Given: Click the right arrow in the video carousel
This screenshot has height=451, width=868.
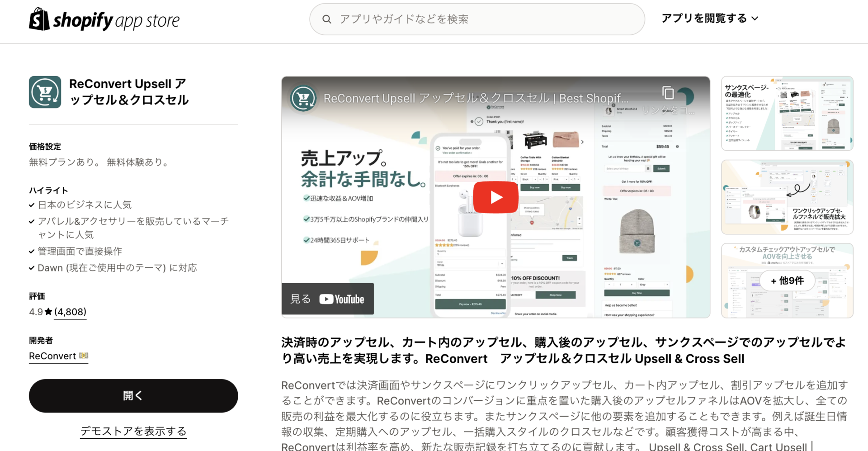Looking at the screenshot, I should 582,141.
